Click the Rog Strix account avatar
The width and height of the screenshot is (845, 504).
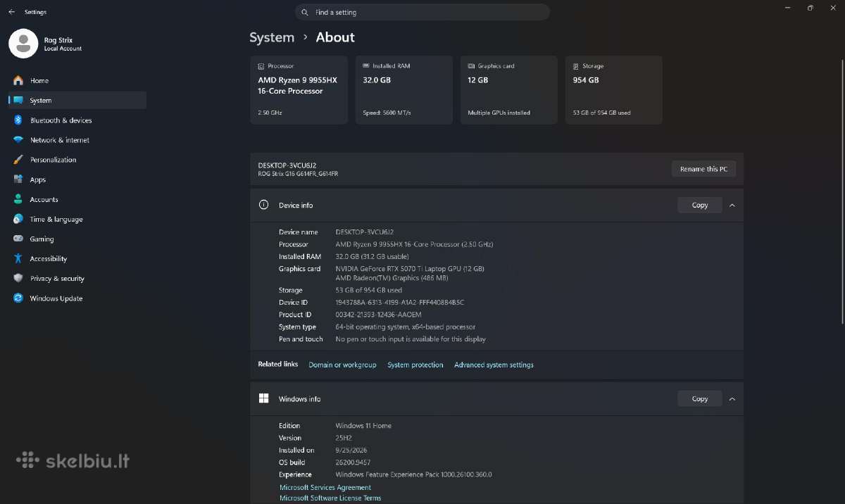click(x=23, y=44)
